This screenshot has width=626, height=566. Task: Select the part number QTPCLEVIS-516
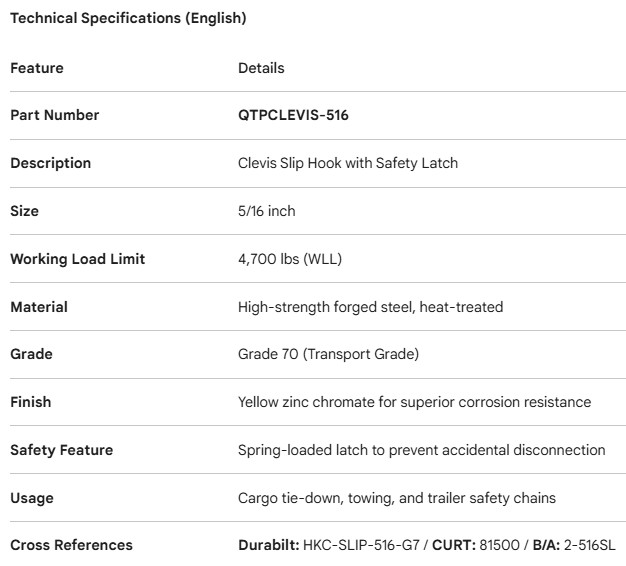(x=293, y=115)
